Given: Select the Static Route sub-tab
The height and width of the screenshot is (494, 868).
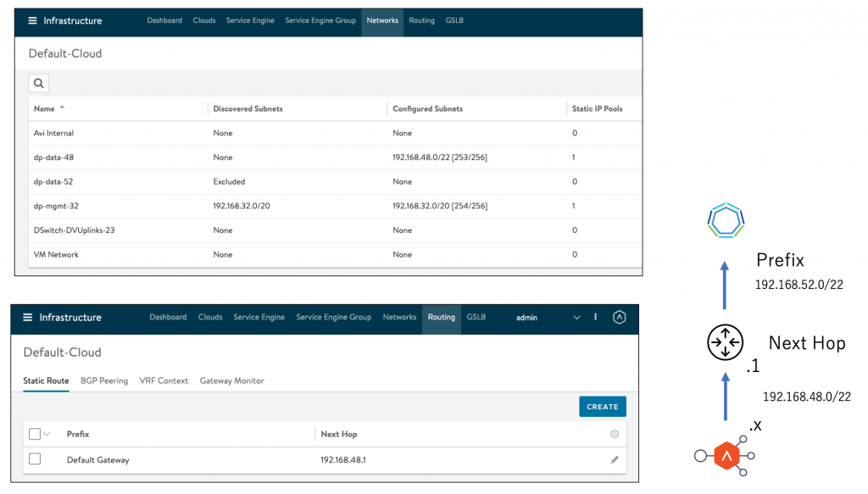Looking at the screenshot, I should point(46,380).
